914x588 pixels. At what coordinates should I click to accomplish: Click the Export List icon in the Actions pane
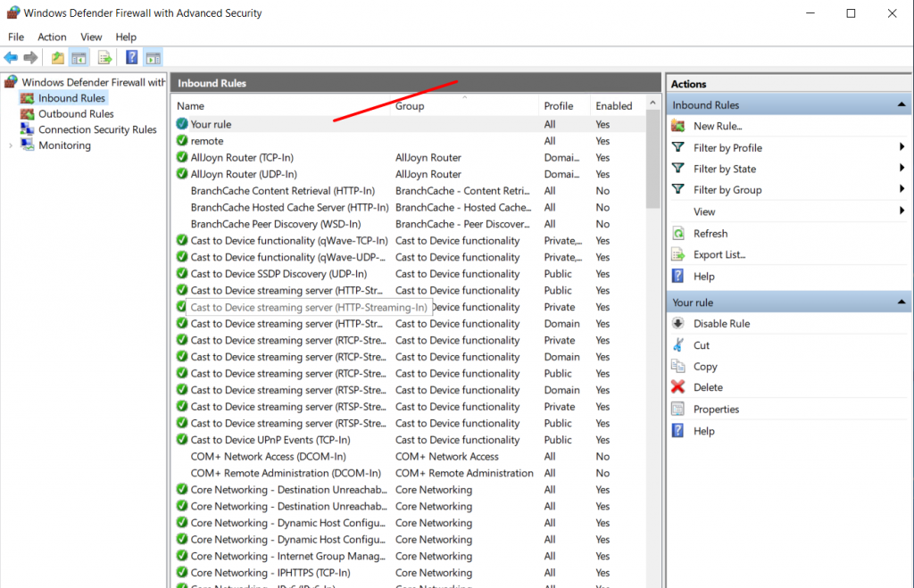(678, 254)
